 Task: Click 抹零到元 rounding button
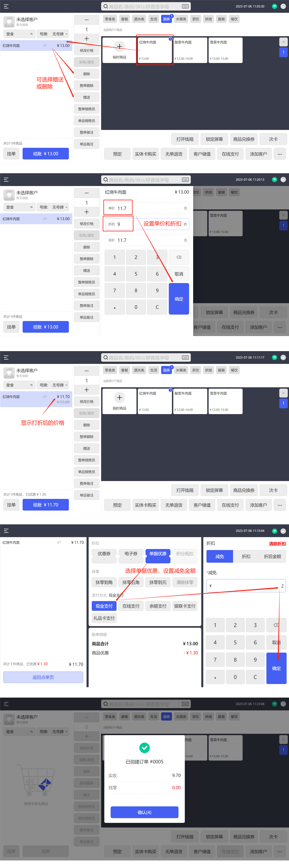click(158, 582)
